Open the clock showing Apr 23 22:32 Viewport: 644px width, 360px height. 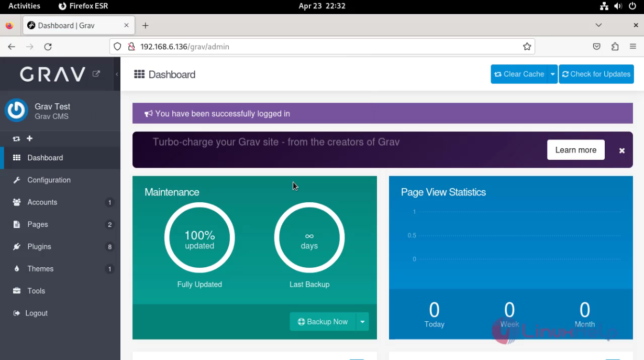[x=322, y=6]
